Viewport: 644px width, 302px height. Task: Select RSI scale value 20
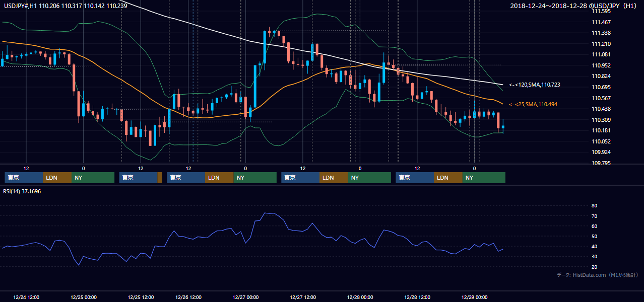pos(594,267)
